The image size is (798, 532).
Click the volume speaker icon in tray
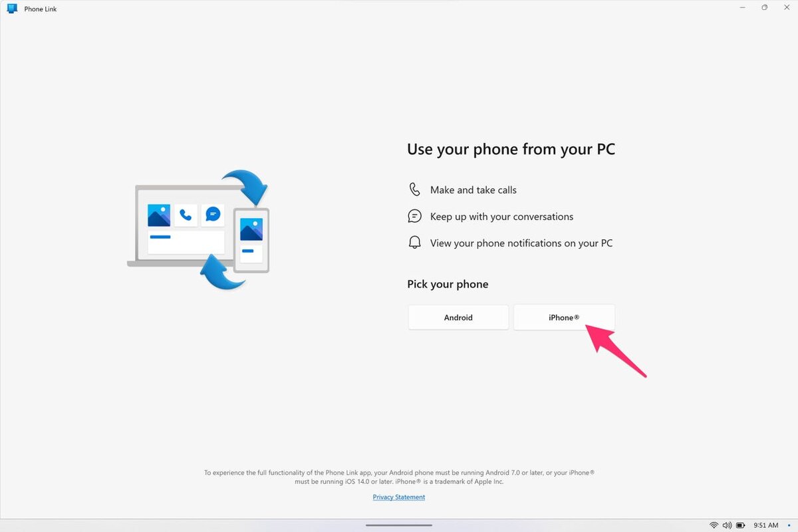click(727, 525)
